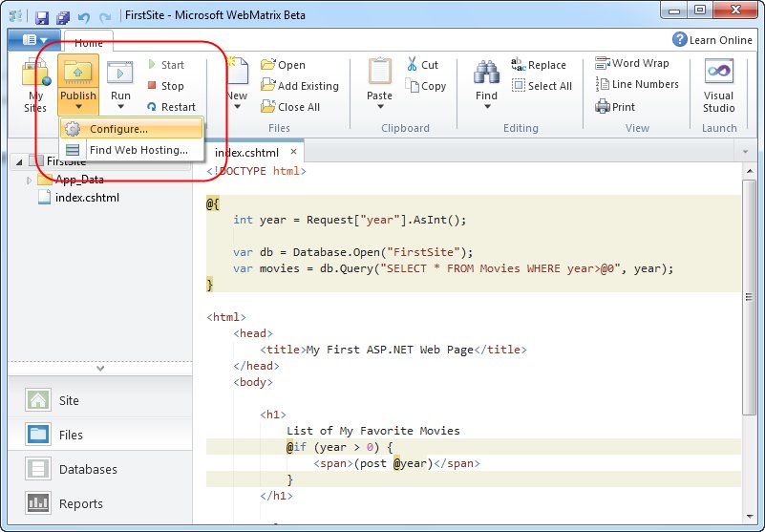Click Save All in quick access toolbar
Screen dimensions: 765x532
(x=63, y=17)
